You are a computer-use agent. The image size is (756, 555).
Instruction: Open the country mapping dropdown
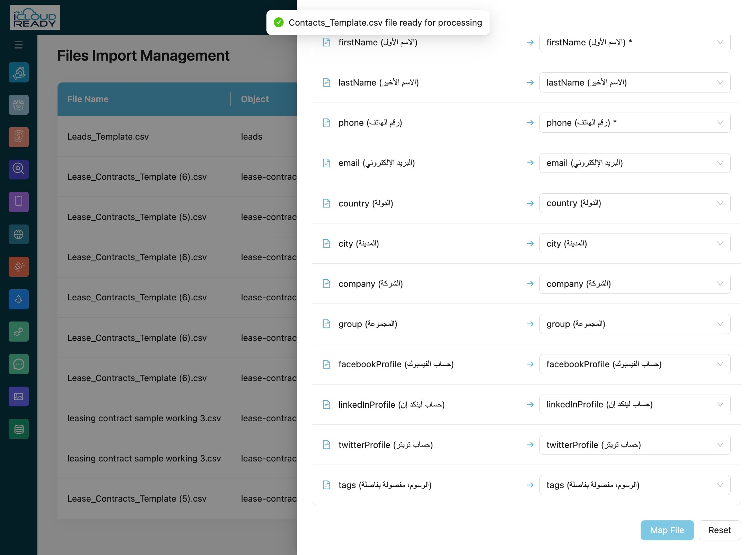(635, 203)
